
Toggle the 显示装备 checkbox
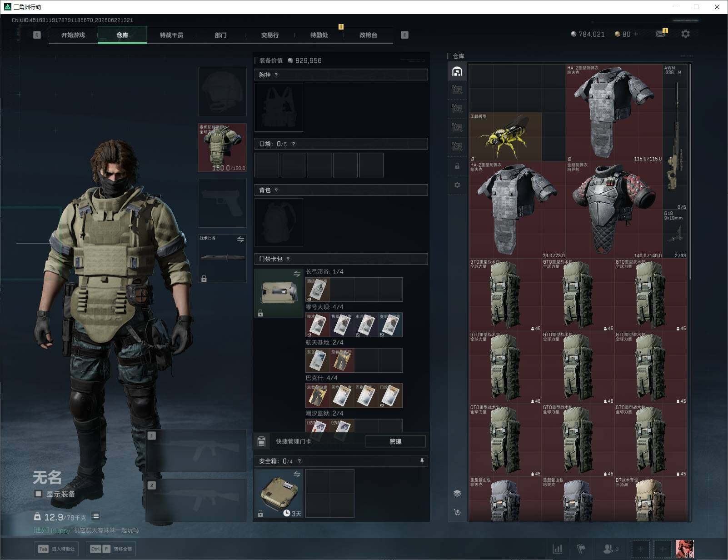pyautogui.click(x=39, y=494)
